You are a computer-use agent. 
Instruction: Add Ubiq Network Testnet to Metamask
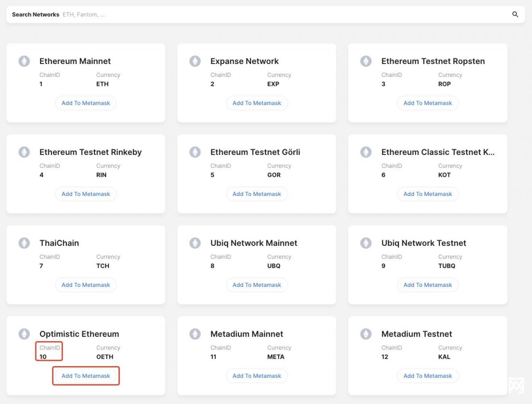point(428,285)
